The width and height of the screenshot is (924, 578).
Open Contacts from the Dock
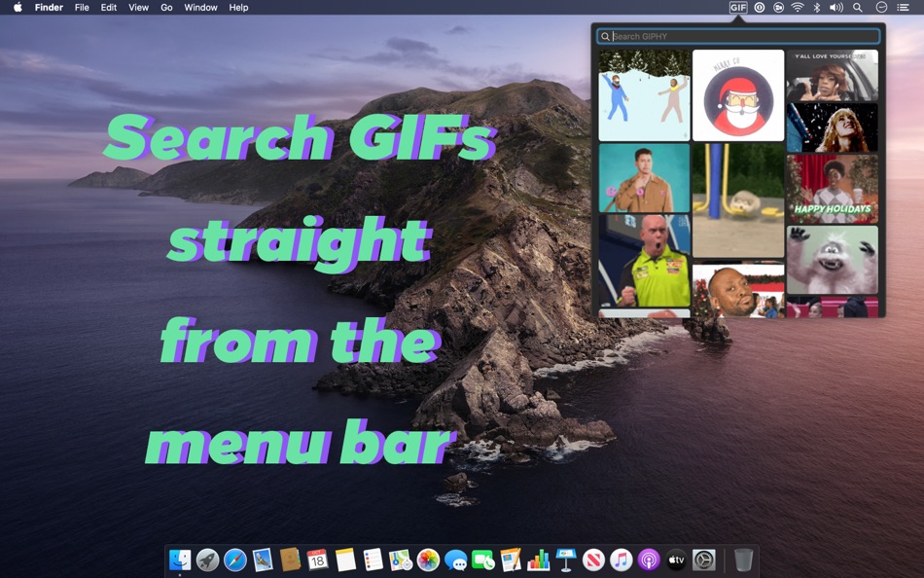[290, 560]
